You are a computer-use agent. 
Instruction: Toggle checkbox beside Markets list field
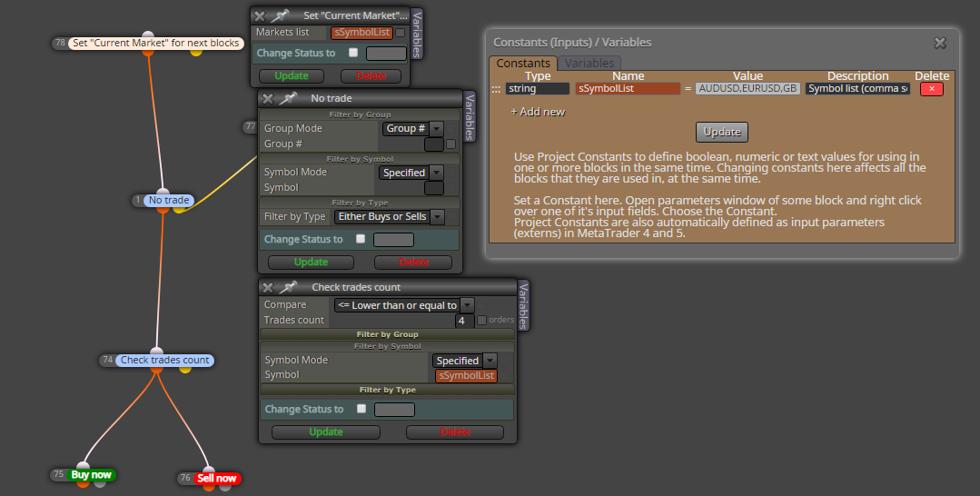[x=400, y=33]
